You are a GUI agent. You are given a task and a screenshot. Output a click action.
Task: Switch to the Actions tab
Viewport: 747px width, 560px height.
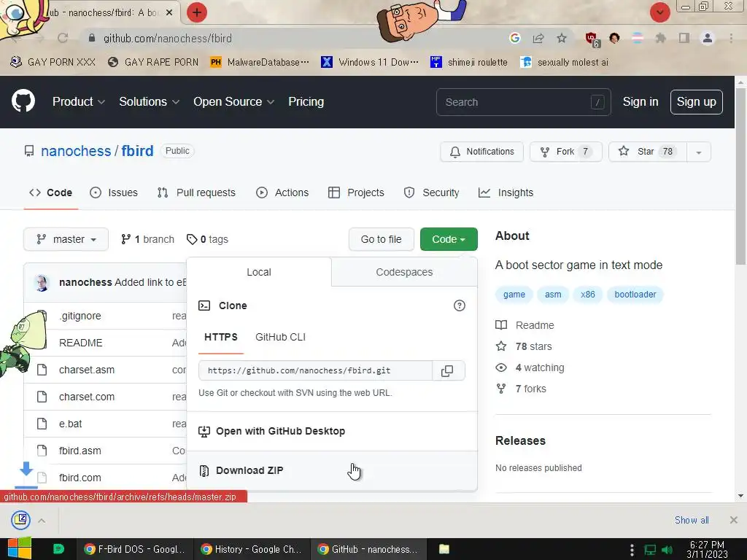click(282, 192)
